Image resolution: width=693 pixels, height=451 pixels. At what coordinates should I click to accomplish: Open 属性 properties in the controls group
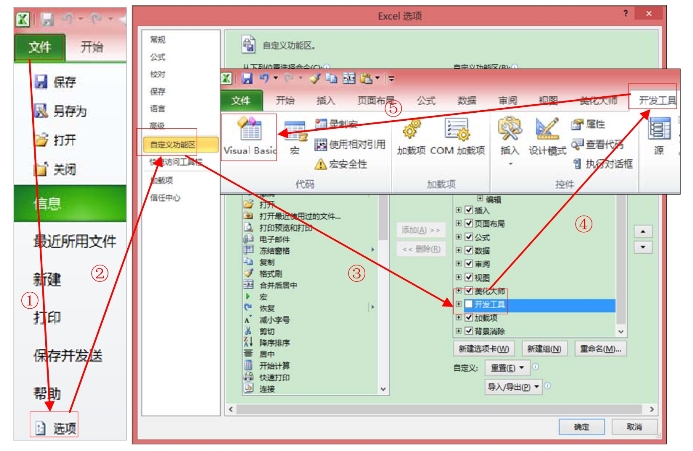point(588,124)
